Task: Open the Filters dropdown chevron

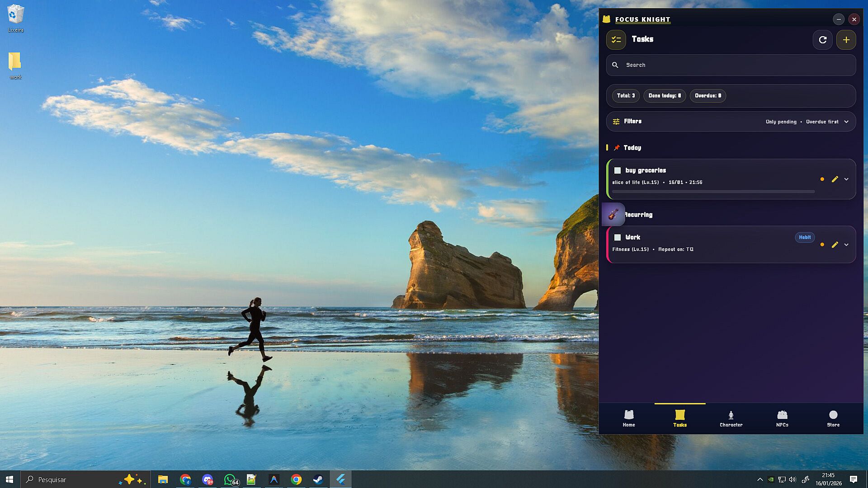Action: pyautogui.click(x=846, y=122)
